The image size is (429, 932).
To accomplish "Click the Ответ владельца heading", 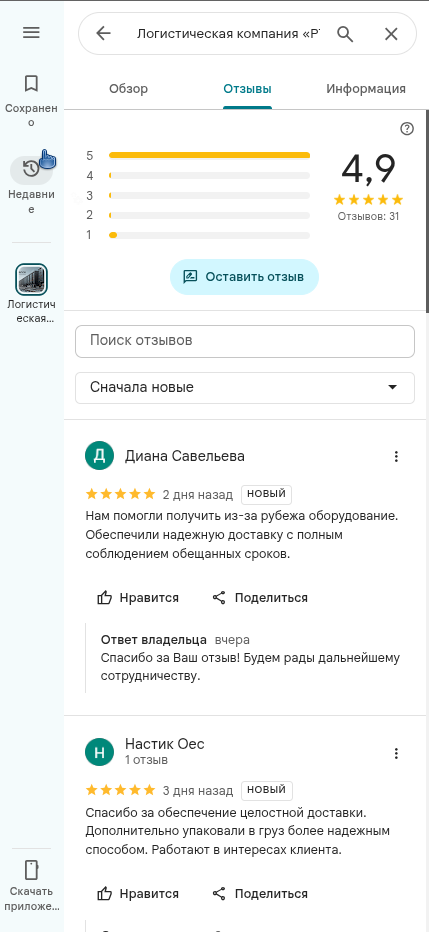I will click(x=154, y=640).
